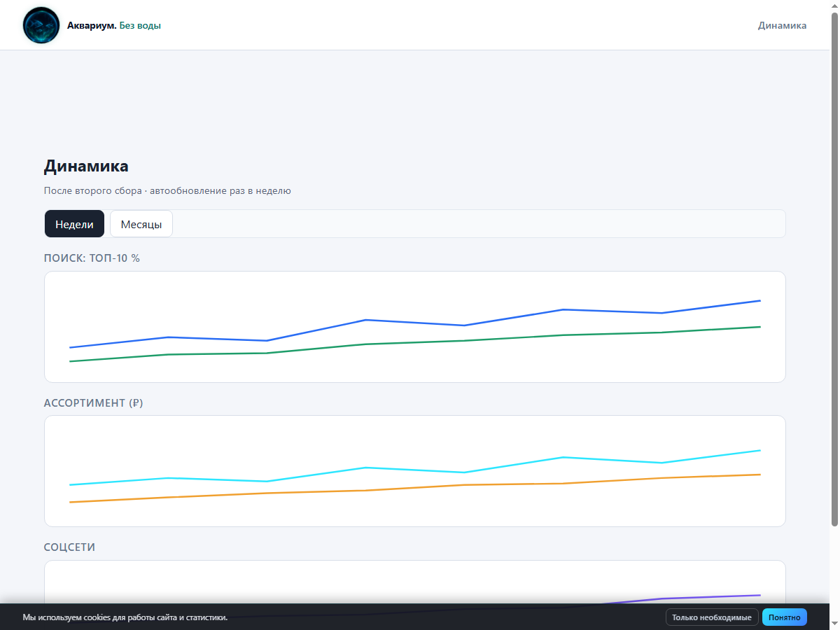Switch to the Месяцы tab
The height and width of the screenshot is (630, 840).
coord(141,224)
